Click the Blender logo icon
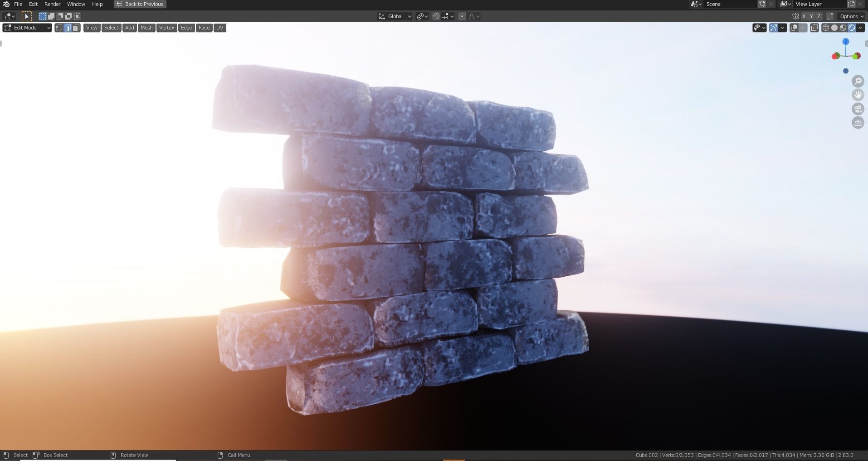 coord(6,4)
